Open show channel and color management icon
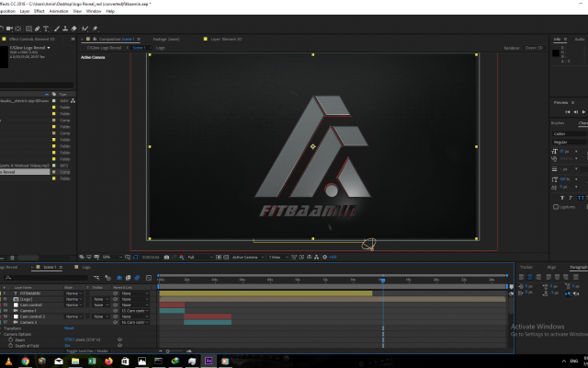 182,258
